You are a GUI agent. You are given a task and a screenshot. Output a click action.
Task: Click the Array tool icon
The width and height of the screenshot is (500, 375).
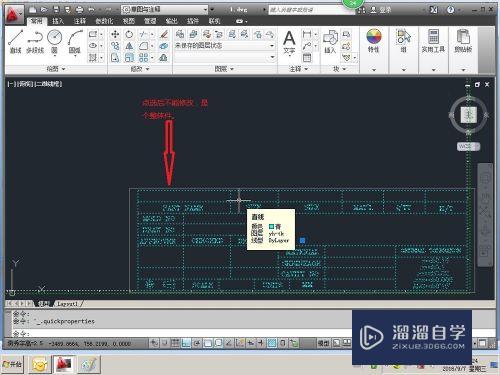pyautogui.click(x=143, y=58)
